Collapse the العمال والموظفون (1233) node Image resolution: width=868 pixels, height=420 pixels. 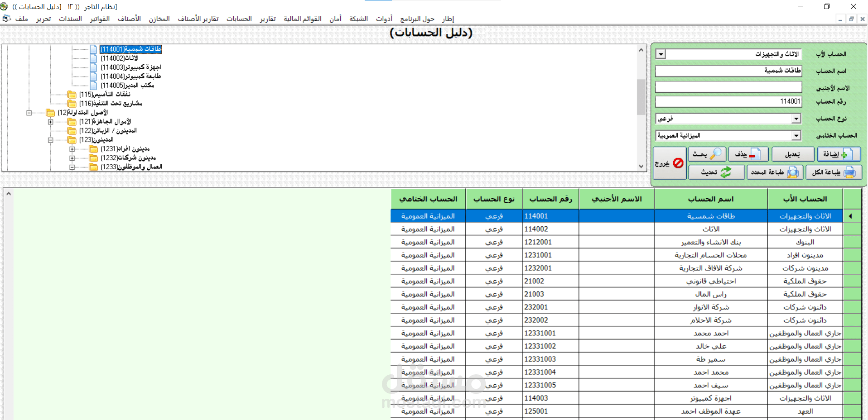pos(72,167)
